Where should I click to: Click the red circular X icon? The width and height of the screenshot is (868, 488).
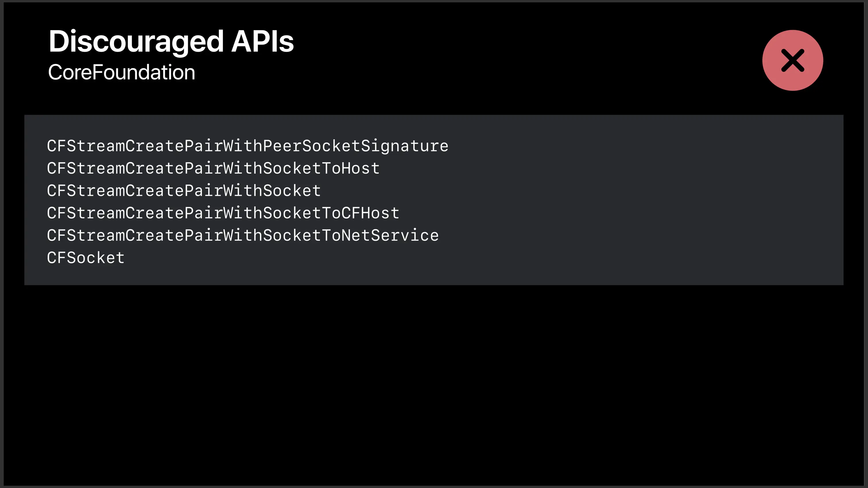pos(793,61)
